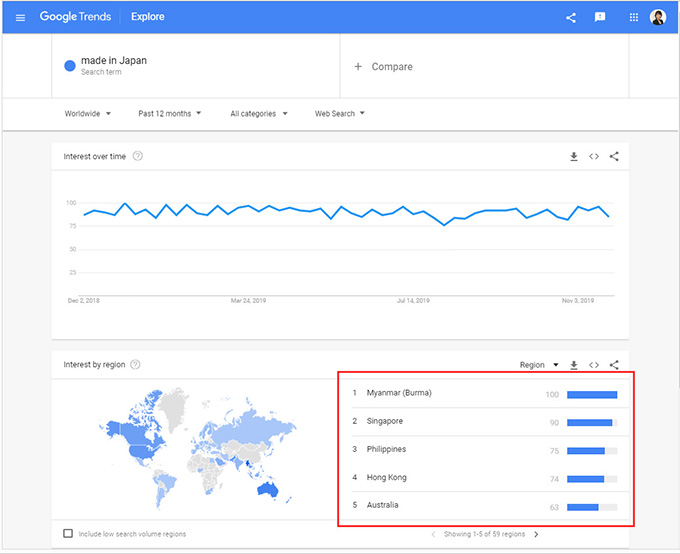Open the Past 12 months time dropdown
This screenshot has height=554, width=680.
(170, 114)
